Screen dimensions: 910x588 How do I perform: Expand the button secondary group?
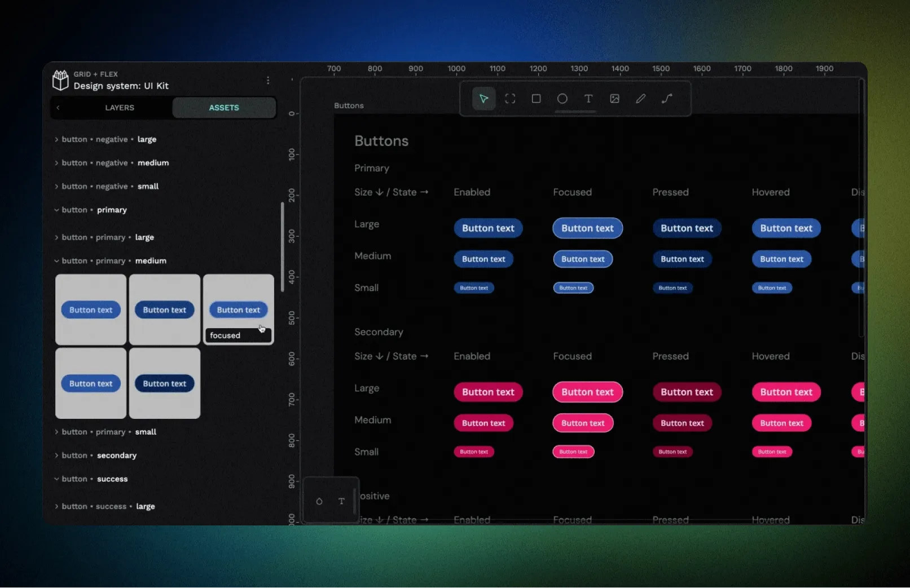[x=56, y=456]
